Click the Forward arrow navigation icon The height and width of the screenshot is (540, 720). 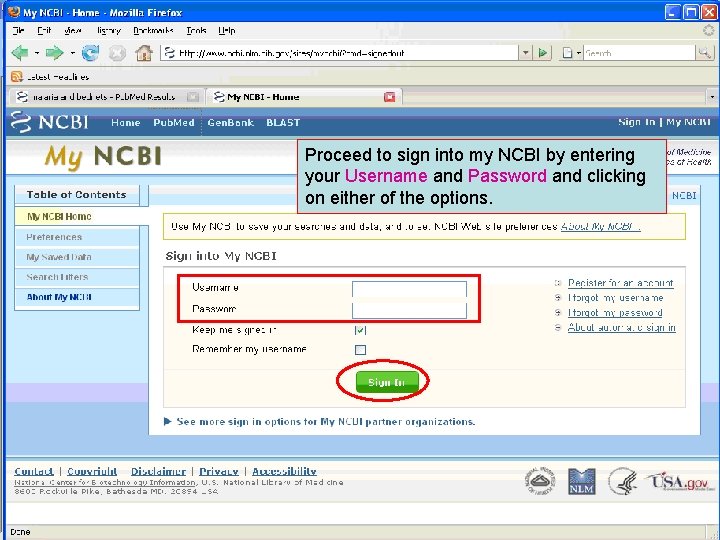click(54, 53)
